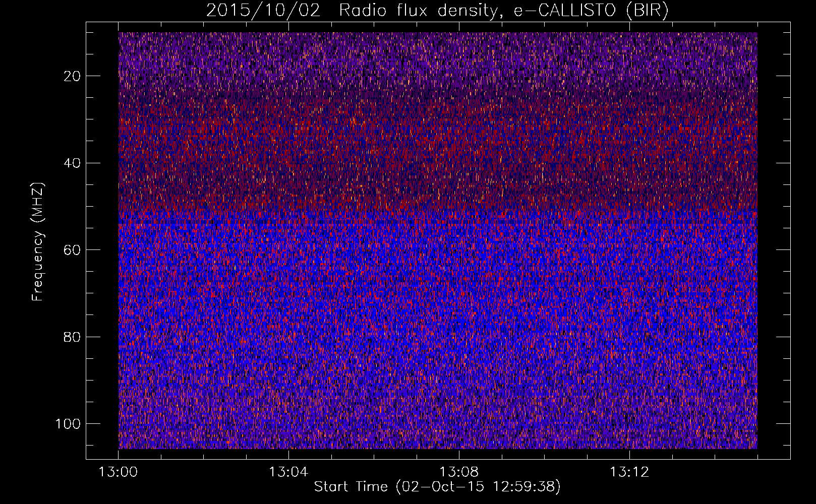Click the 40 frequency tick label
Screen dimensions: 816x504
tap(72, 163)
